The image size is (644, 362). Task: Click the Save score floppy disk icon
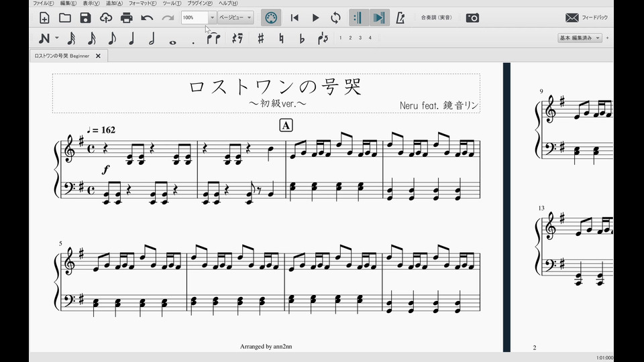click(85, 18)
